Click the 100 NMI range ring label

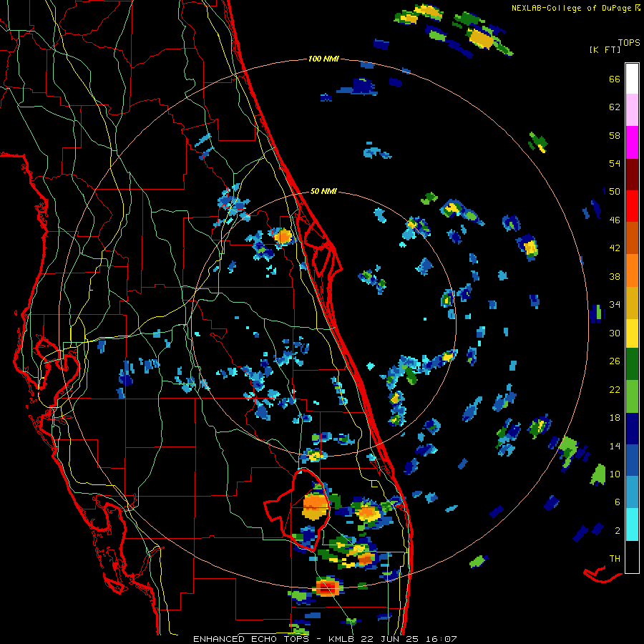coord(323,59)
